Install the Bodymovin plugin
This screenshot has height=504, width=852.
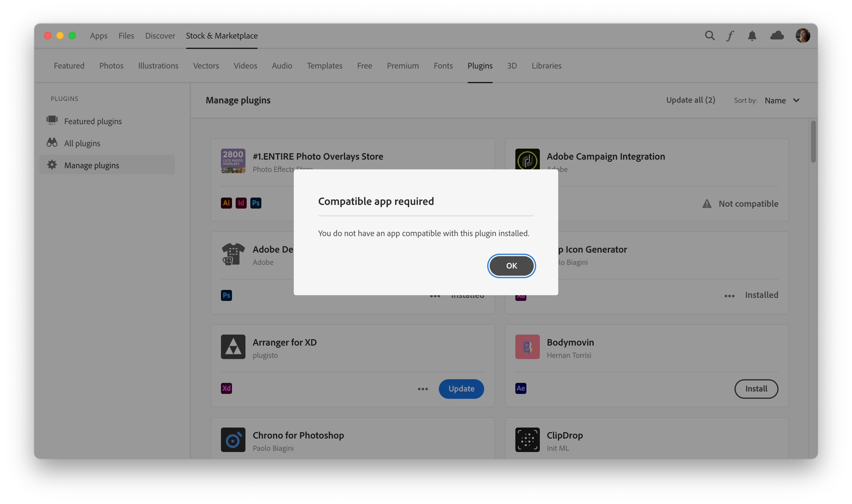coord(756,389)
